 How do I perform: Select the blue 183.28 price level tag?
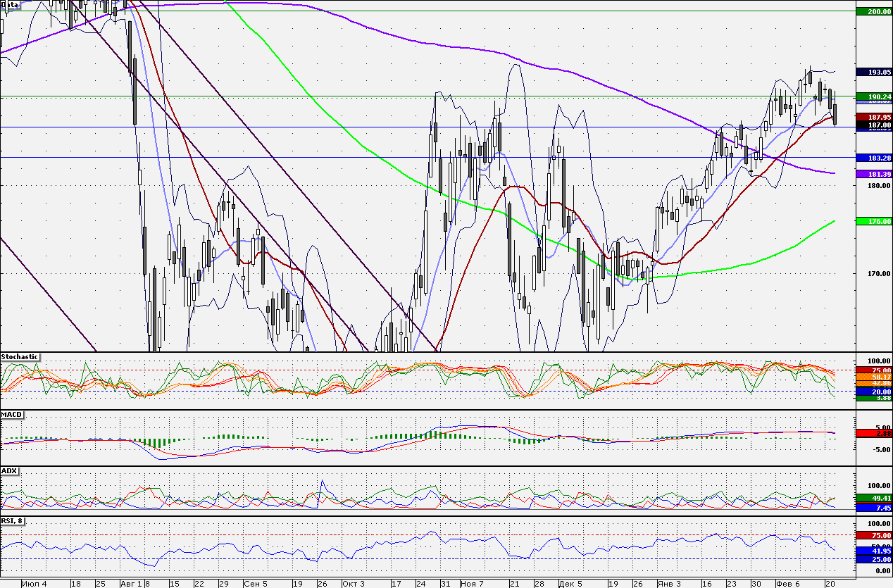873,158
